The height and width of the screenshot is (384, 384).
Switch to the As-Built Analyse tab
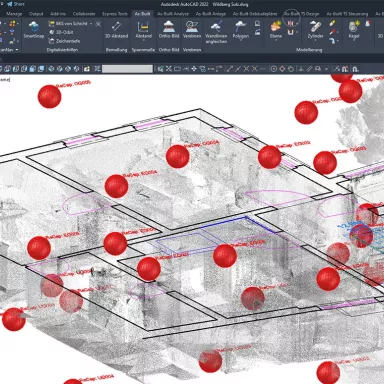[173, 14]
